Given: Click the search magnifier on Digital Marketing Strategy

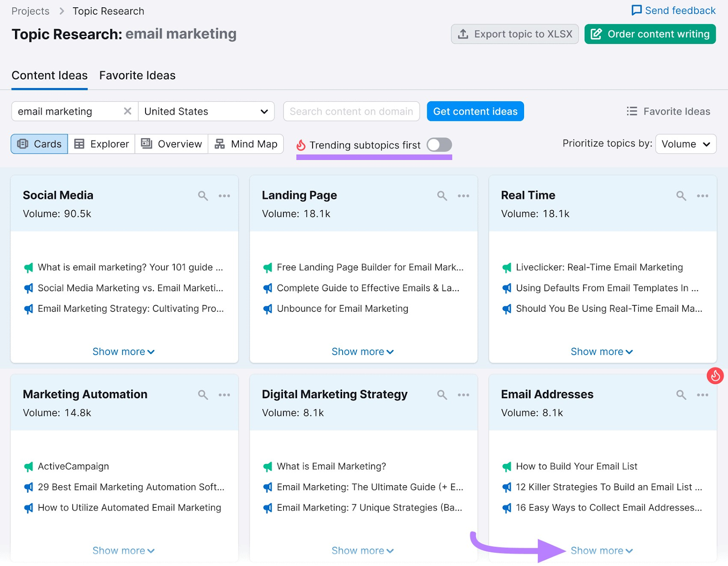Looking at the screenshot, I should pyautogui.click(x=441, y=395).
